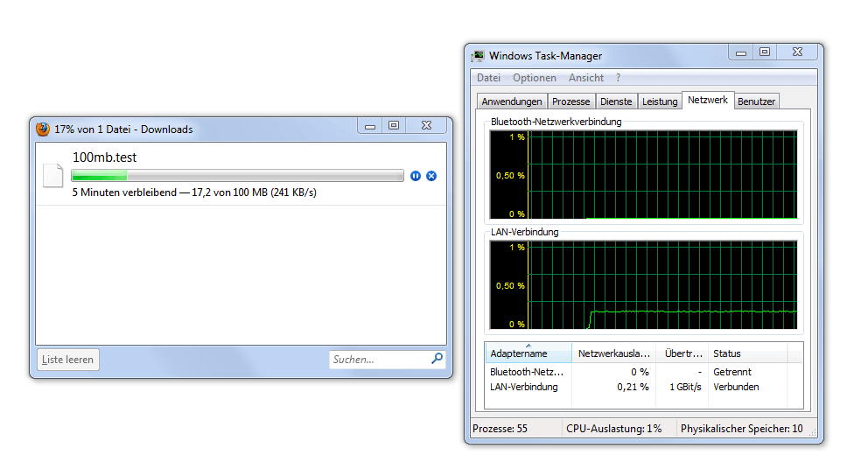Sort by the Adaptername column header
The image size is (868, 469).
click(528, 353)
